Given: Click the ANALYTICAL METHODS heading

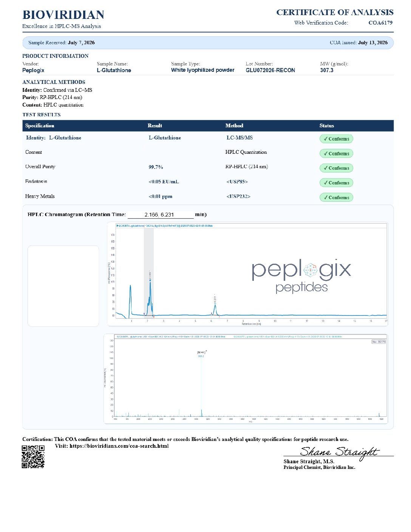Looking at the screenshot, I should tap(54, 82).
